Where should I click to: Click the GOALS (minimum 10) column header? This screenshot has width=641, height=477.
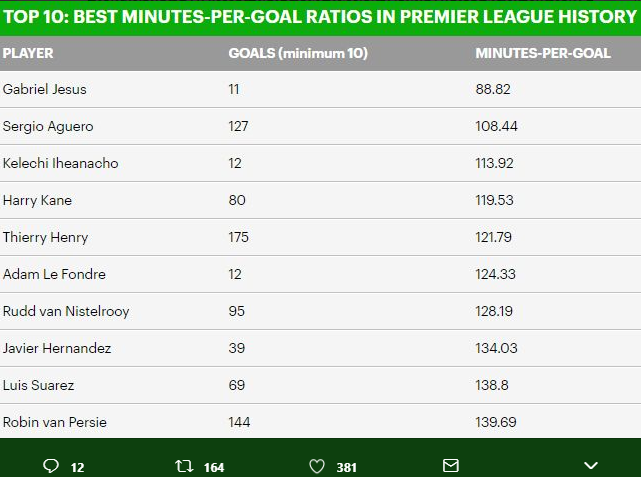pos(298,53)
